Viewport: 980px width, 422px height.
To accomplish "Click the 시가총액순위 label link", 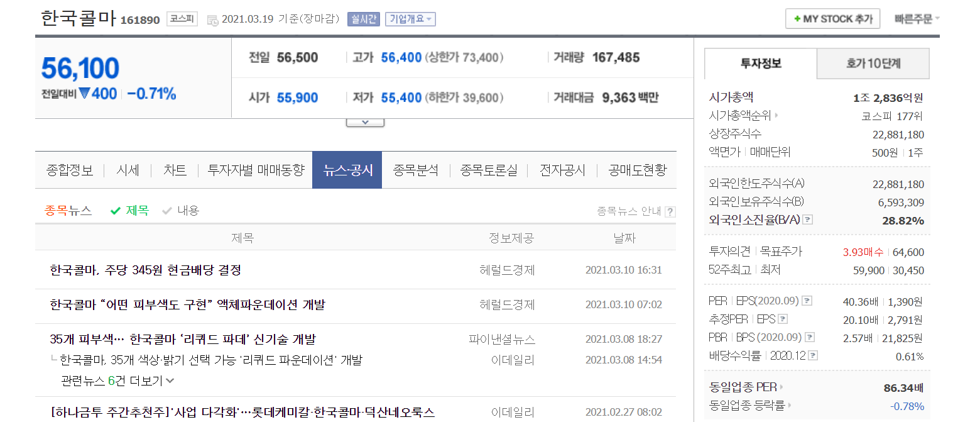I will (x=739, y=116).
